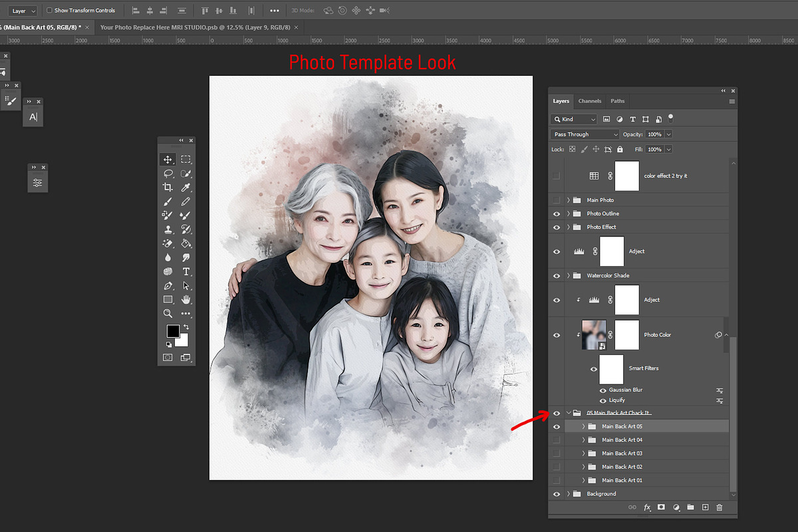Image resolution: width=798 pixels, height=532 pixels.
Task: Click the Opacity 100% input field
Action: coord(655,134)
